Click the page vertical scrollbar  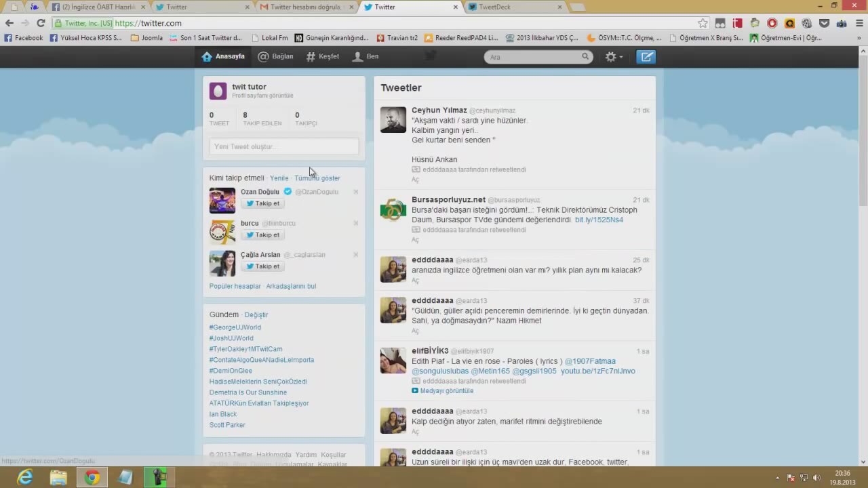click(x=863, y=256)
